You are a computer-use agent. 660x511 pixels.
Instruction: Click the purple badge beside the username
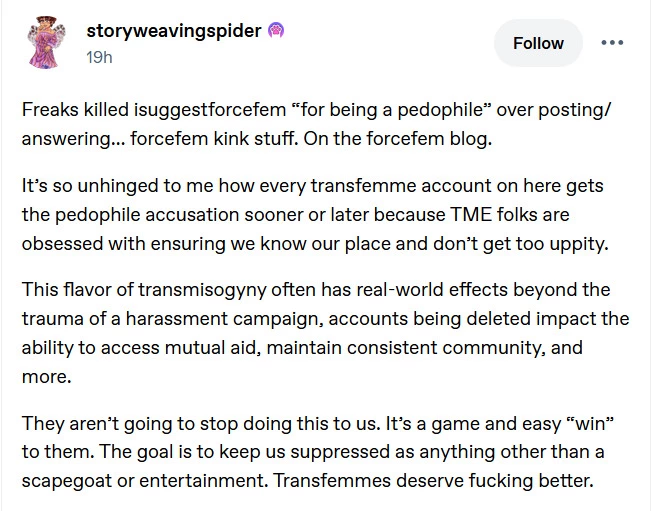(x=276, y=31)
